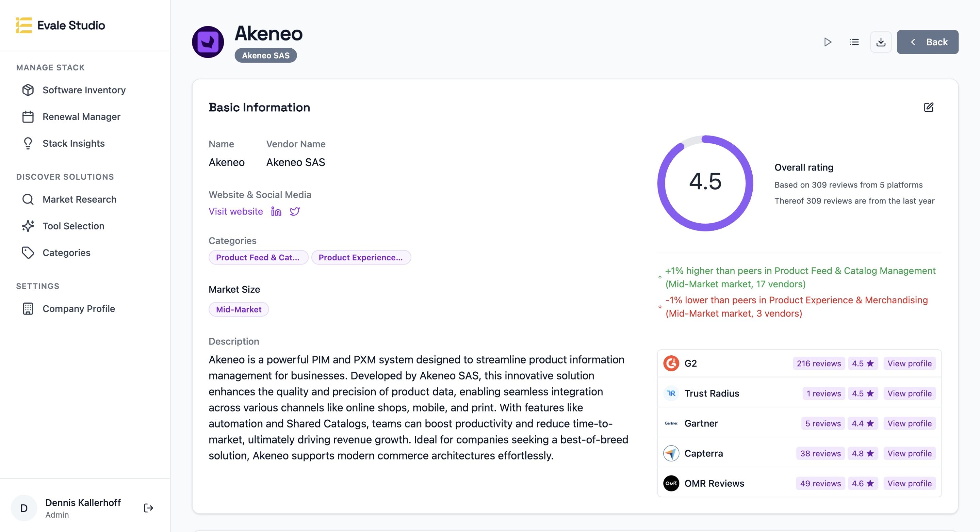Open Akeneo's Twitter profile icon
The height and width of the screenshot is (532, 980).
295,212
